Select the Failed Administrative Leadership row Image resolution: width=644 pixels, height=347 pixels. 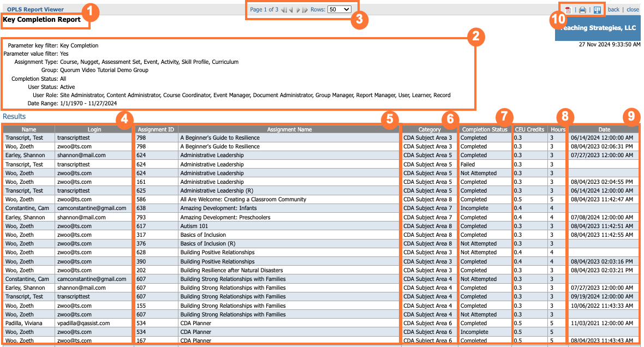218,164
